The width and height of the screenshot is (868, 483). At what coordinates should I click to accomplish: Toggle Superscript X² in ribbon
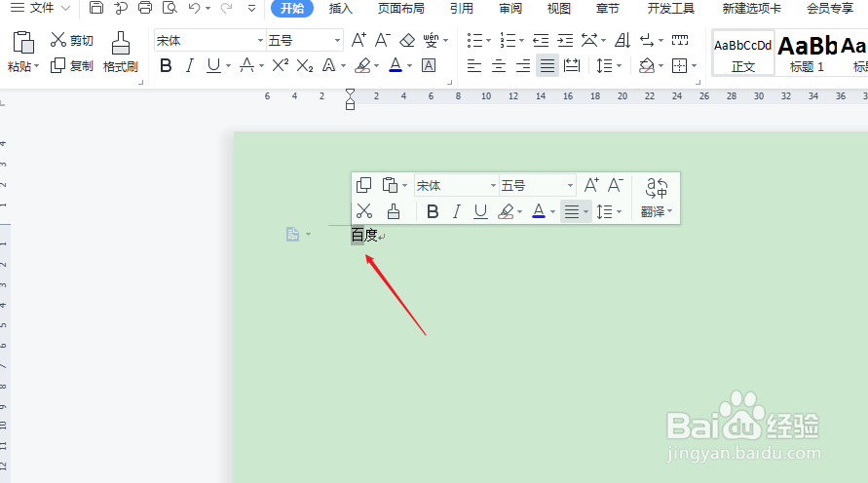(281, 65)
